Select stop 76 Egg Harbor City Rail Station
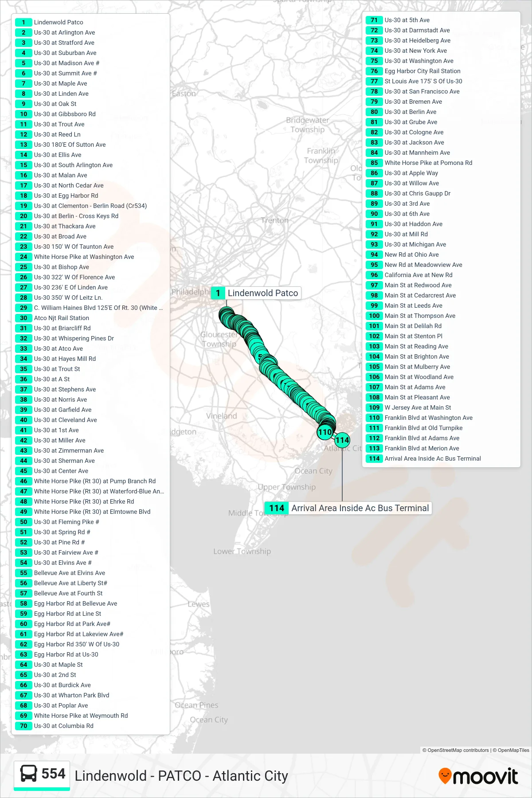The height and width of the screenshot is (798, 532). coord(414,71)
